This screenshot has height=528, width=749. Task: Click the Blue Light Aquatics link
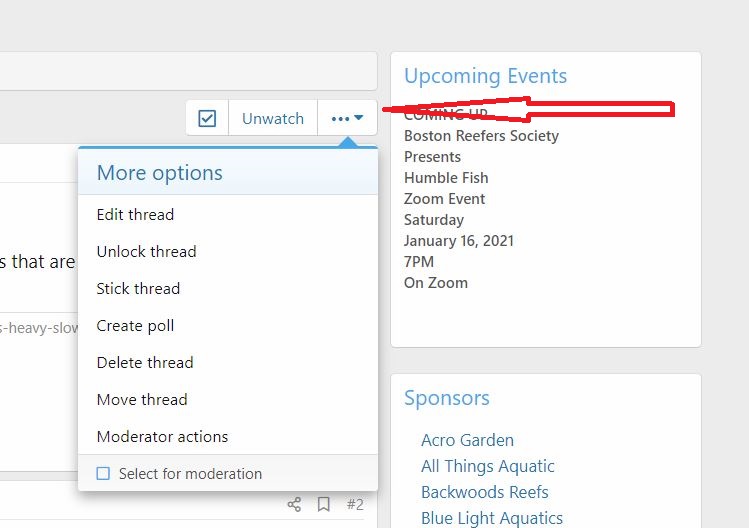(491, 518)
